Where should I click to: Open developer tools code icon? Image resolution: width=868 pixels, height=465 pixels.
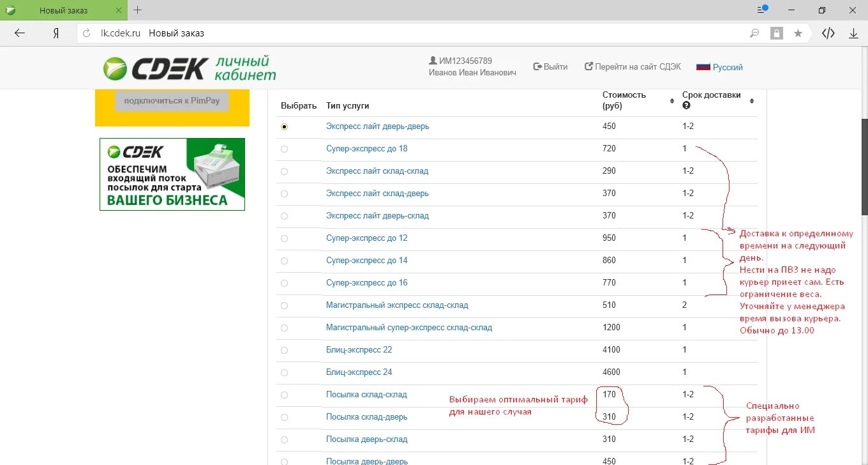point(828,33)
